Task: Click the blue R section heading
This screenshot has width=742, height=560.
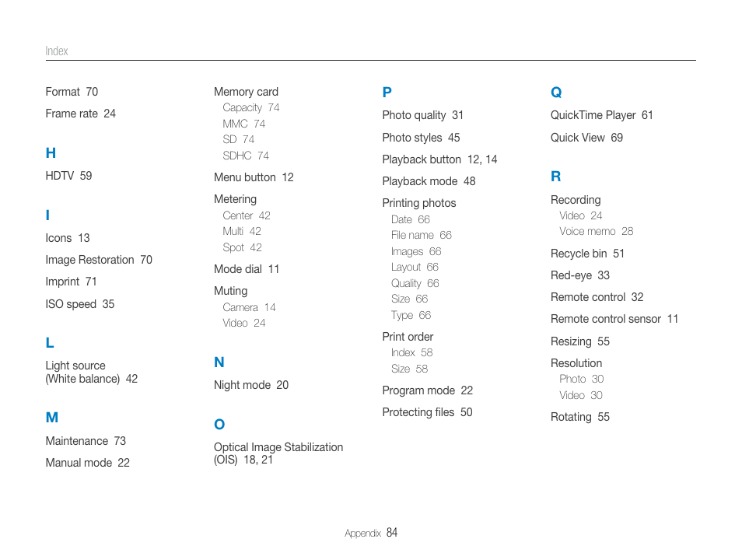Action: tap(555, 177)
